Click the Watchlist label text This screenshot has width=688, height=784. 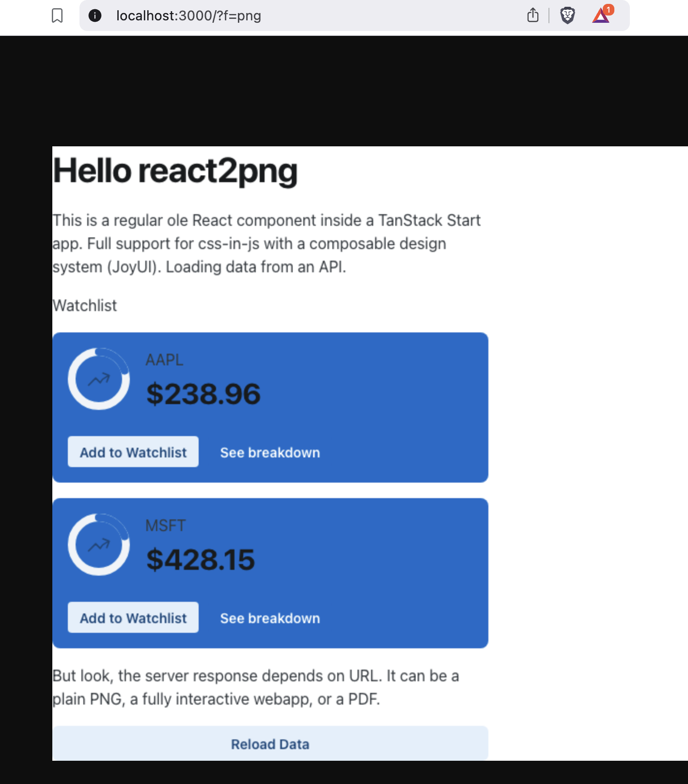click(x=85, y=306)
